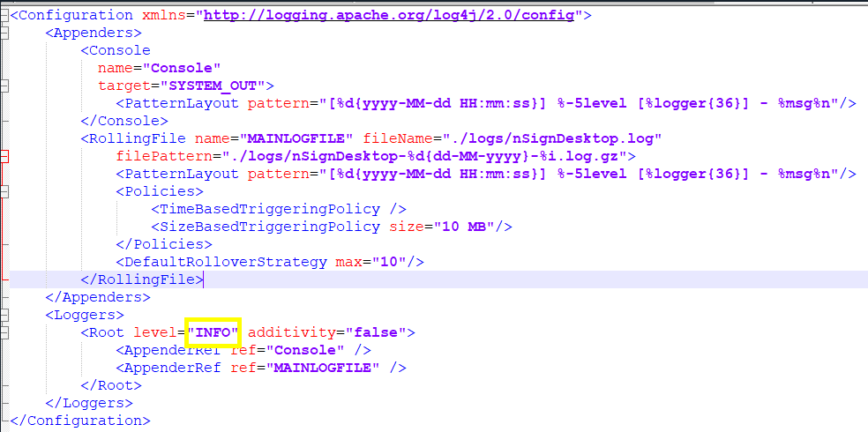Click the closing </Configuration> tag
Screen dimensions: 868x432
point(79,421)
